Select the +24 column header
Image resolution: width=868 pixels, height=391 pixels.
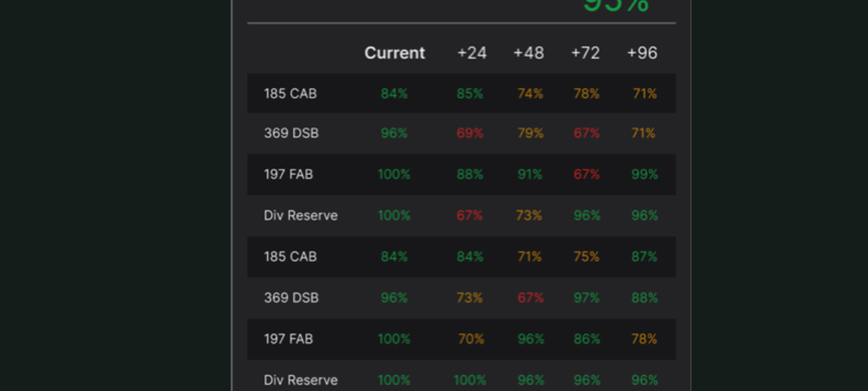471,53
